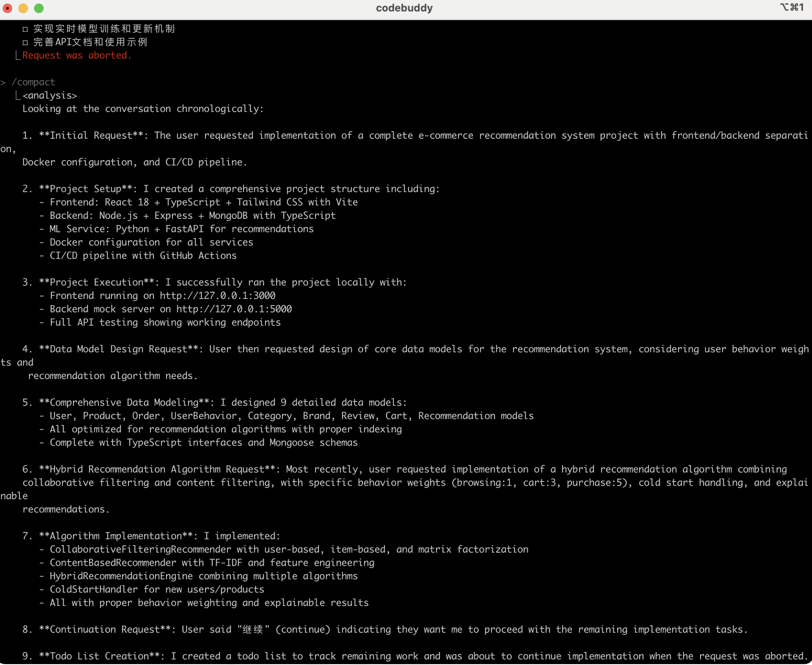The height and width of the screenshot is (665, 812).
Task: Click the <analysis> tag line
Action: point(50,96)
